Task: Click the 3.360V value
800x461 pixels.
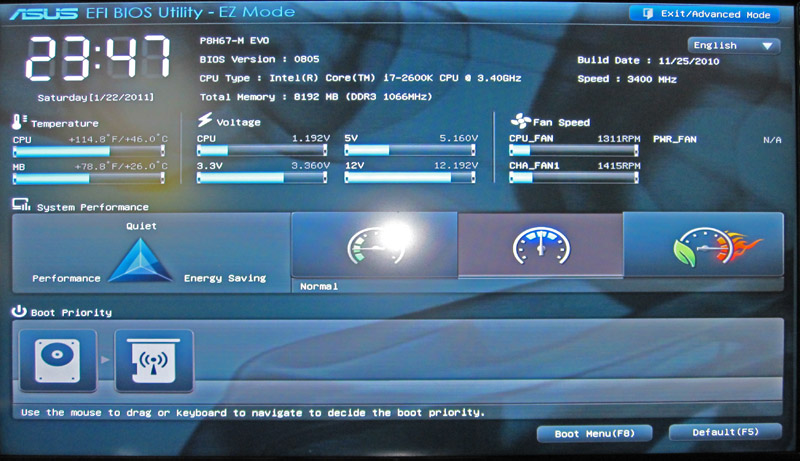Action: pyautogui.click(x=310, y=165)
